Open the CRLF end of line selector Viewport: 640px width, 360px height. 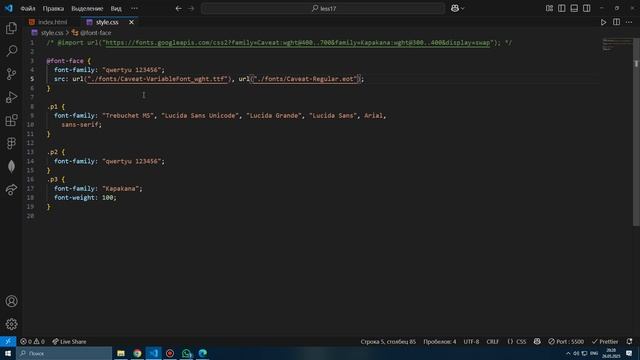point(493,342)
